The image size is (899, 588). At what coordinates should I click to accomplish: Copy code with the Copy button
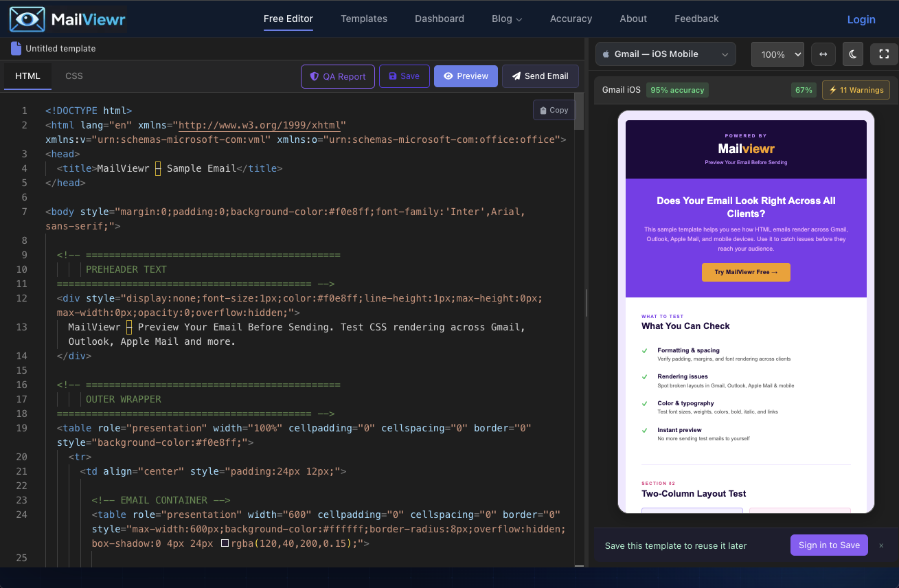point(554,110)
